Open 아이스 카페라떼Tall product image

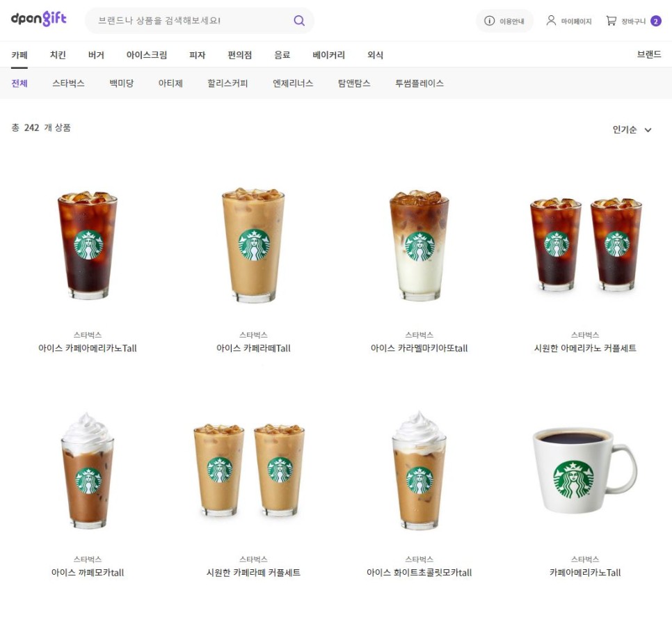click(x=253, y=245)
